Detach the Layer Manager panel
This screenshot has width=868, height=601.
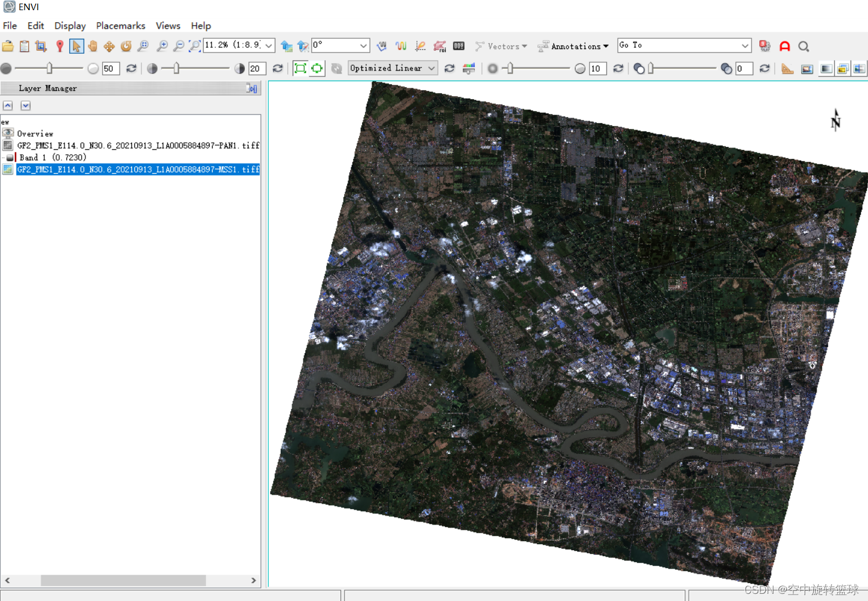pos(251,88)
